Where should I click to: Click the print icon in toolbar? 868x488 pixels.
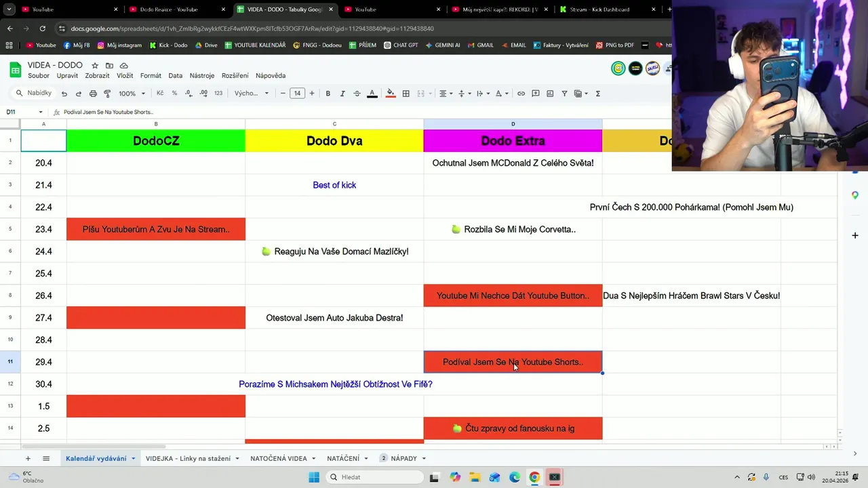[93, 94]
